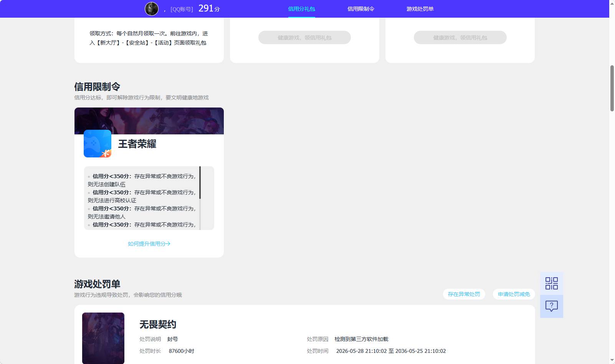
Task: Click the restriction list inner scrollbar
Action: click(x=200, y=182)
